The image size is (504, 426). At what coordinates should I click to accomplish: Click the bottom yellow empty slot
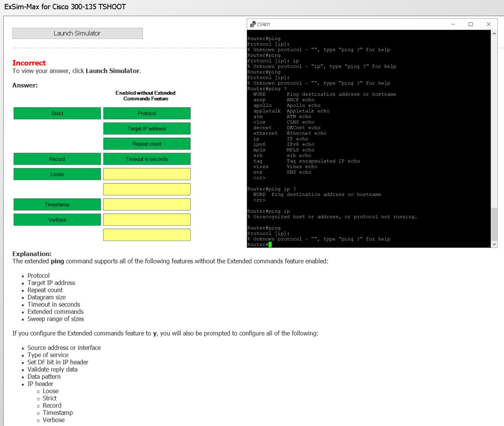(147, 235)
